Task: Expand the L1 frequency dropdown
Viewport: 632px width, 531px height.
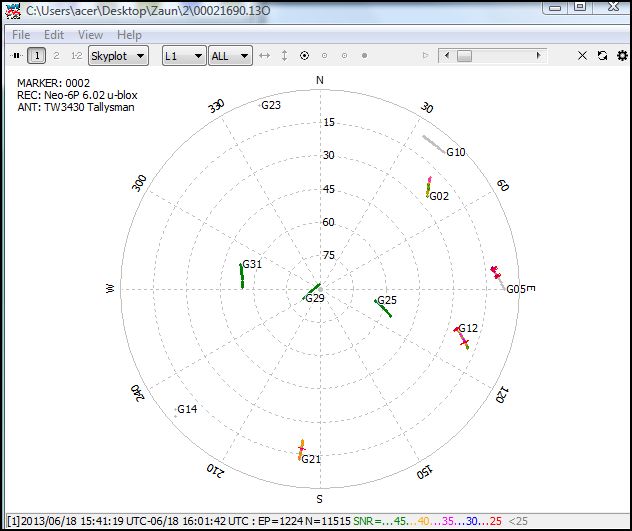Action: click(184, 56)
